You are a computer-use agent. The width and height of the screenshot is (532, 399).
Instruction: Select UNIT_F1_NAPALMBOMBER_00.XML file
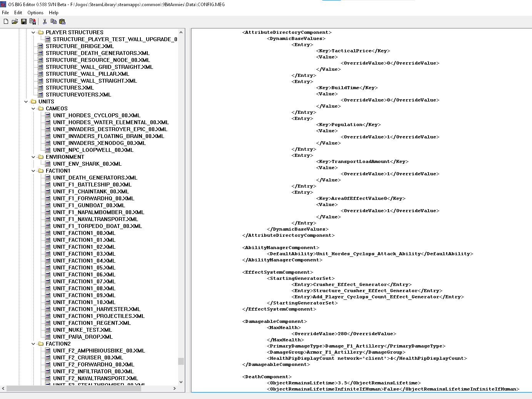98,212
